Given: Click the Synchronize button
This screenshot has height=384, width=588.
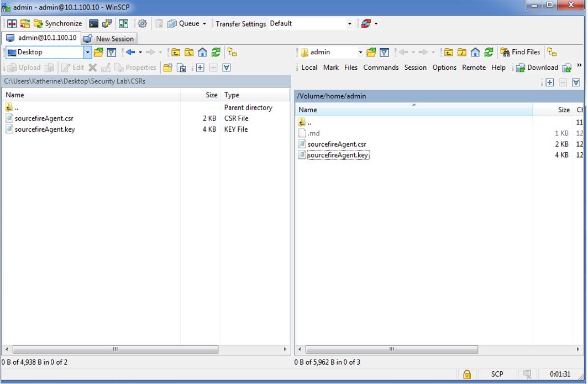Looking at the screenshot, I should click(x=57, y=24).
